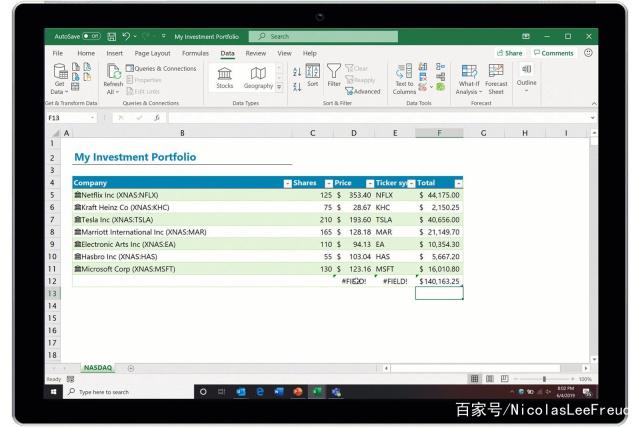Image resolution: width=640 pixels, height=427 pixels.
Task: Click the Save icon in title bar
Action: (111, 37)
